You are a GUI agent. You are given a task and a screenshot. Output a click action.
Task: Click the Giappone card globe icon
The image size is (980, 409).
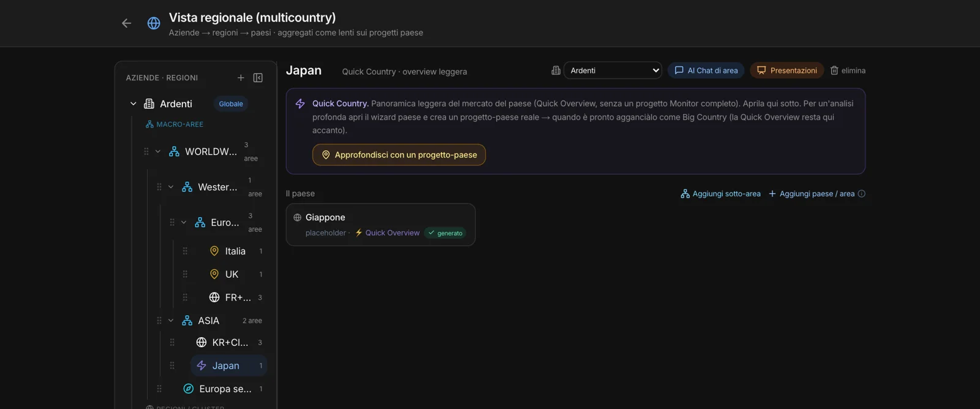coord(298,218)
